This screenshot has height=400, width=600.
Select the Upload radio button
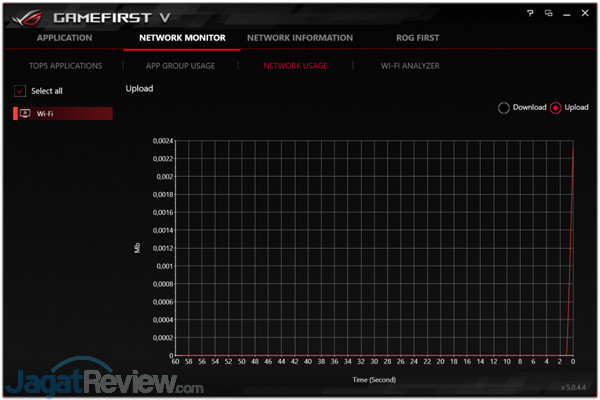coord(555,108)
